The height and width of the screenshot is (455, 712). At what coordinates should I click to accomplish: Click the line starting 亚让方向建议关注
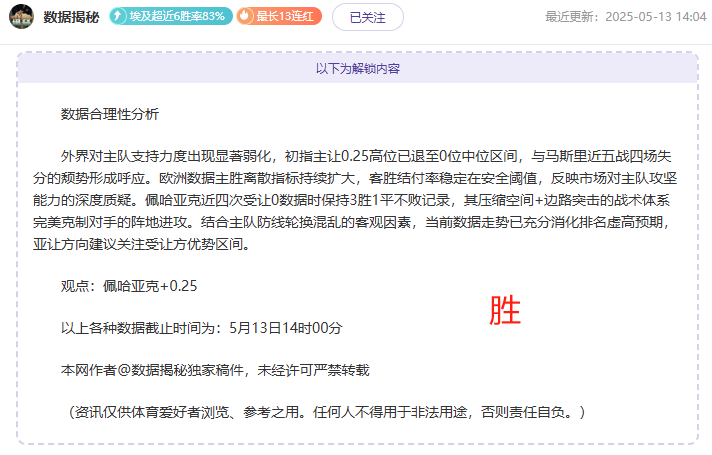coord(142,244)
